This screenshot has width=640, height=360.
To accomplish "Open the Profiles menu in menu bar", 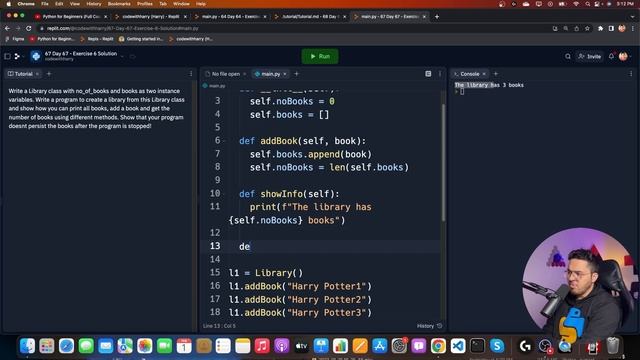I will pyautogui.click(x=144, y=4).
